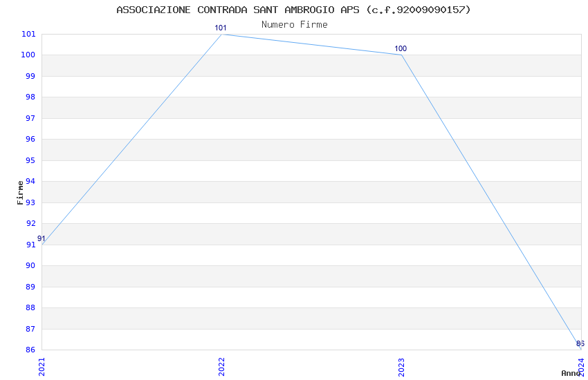Select the 2021 year label on x-axis

pyautogui.click(x=42, y=367)
